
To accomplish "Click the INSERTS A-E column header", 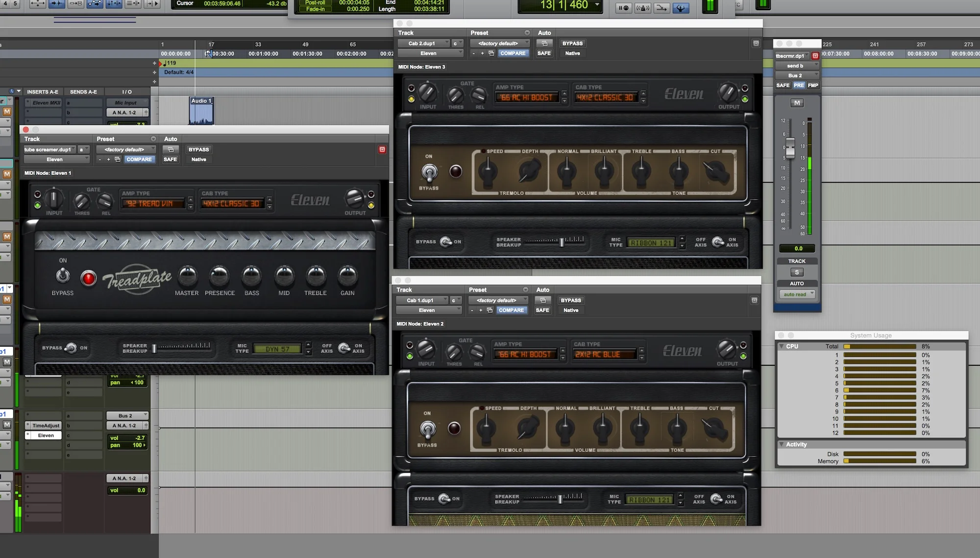I will tap(43, 92).
